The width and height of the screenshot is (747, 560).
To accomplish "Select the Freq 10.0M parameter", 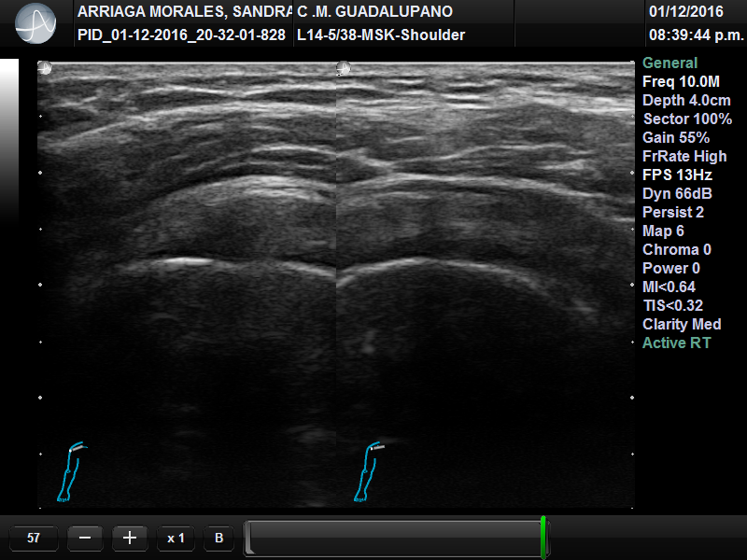I will coord(681,81).
